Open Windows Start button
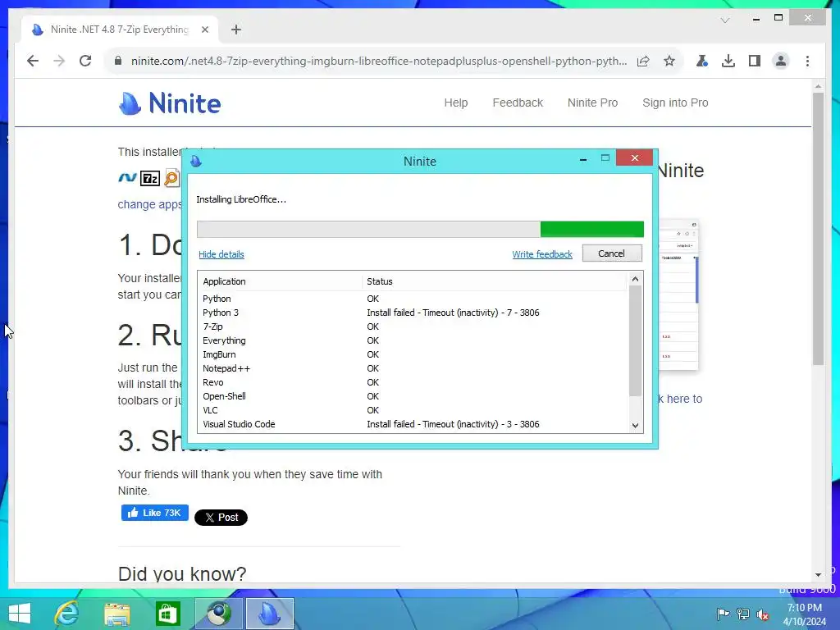 [20, 614]
